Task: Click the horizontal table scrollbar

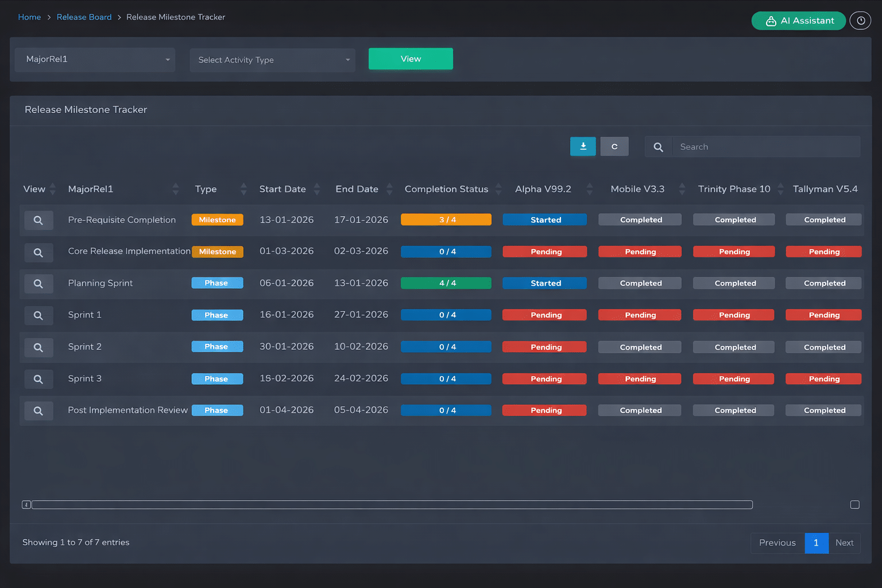Action: pyautogui.click(x=392, y=505)
